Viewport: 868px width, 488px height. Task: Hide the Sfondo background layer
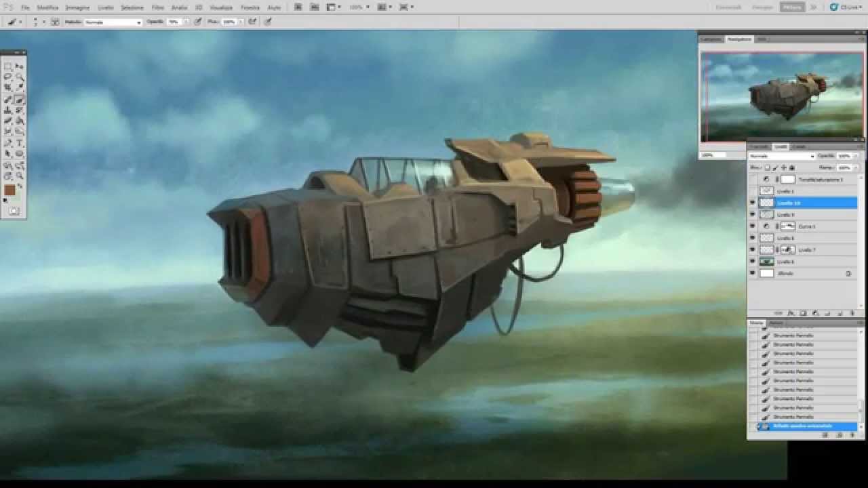(x=752, y=273)
